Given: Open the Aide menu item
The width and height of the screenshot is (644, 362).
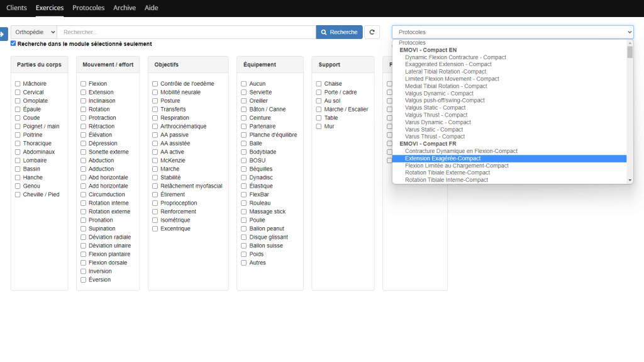Looking at the screenshot, I should point(151,8).
